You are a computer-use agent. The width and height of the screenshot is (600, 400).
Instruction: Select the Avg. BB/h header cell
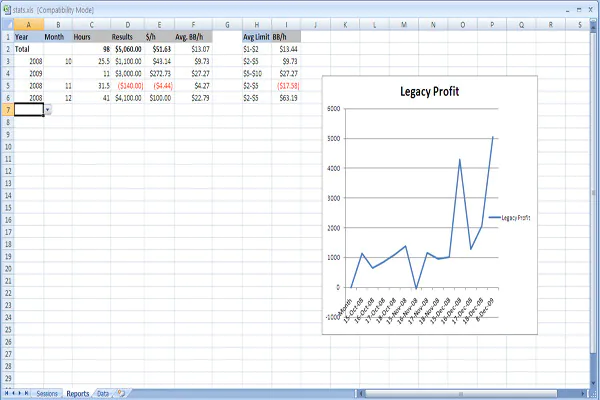click(x=193, y=37)
